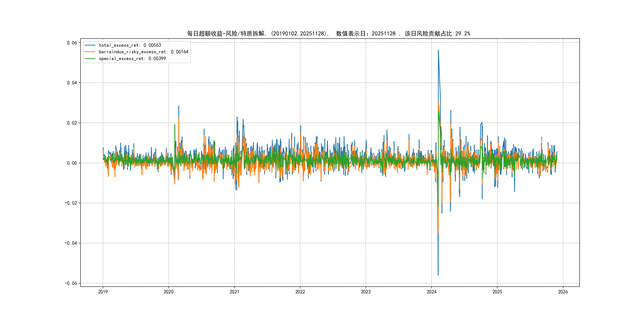Click the -0.06 y-axis tick label
This screenshot has height=322, width=644.
pyautogui.click(x=71, y=283)
